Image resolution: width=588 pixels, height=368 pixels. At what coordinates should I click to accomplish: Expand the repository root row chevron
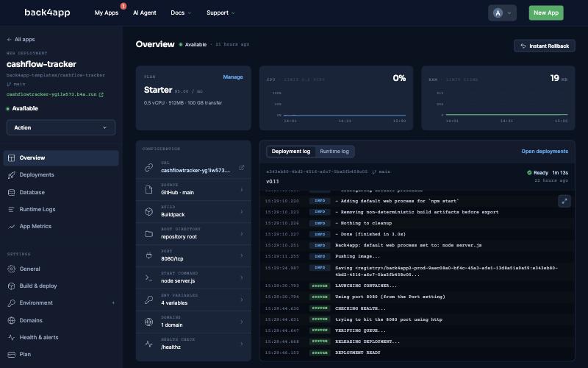pyautogui.click(x=242, y=234)
